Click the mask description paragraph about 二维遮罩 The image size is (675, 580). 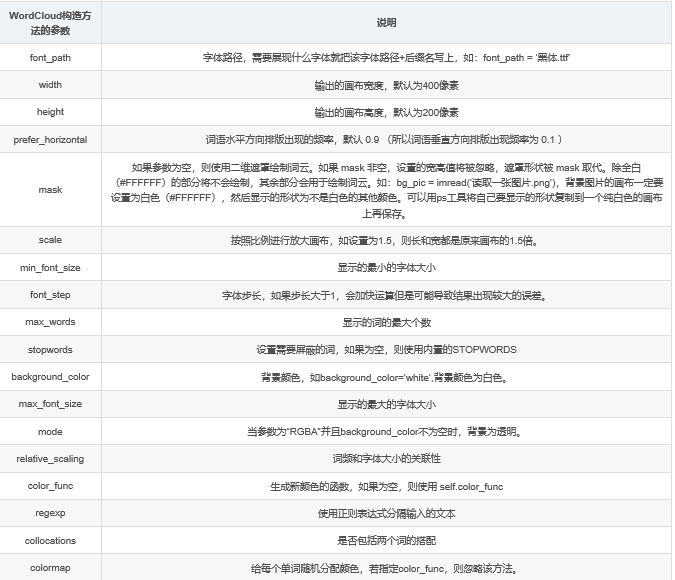386,190
